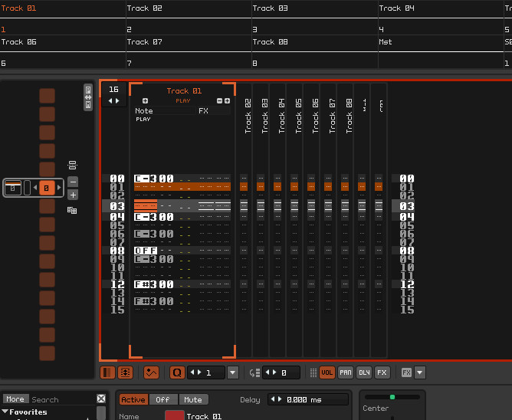
Task: Set track state to Mute
Action: (x=193, y=400)
